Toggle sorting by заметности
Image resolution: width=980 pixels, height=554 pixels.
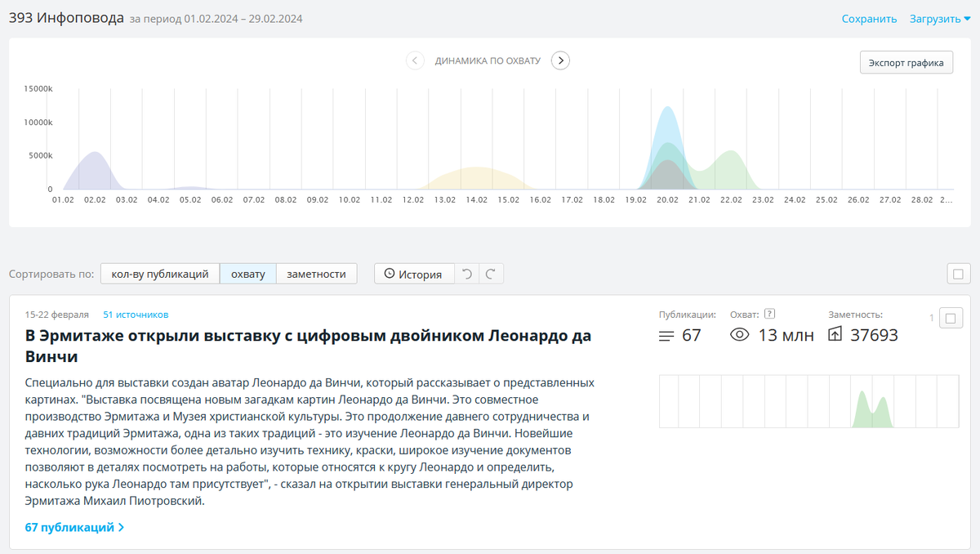coord(317,274)
